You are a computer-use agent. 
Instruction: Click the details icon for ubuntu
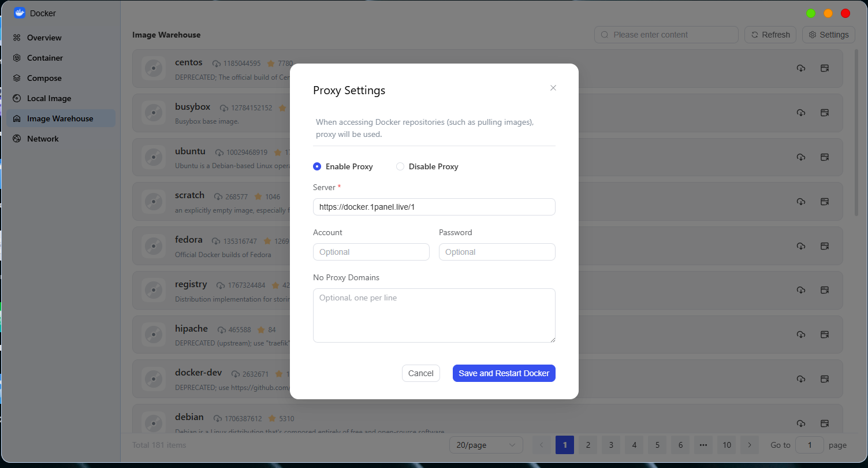coord(825,157)
